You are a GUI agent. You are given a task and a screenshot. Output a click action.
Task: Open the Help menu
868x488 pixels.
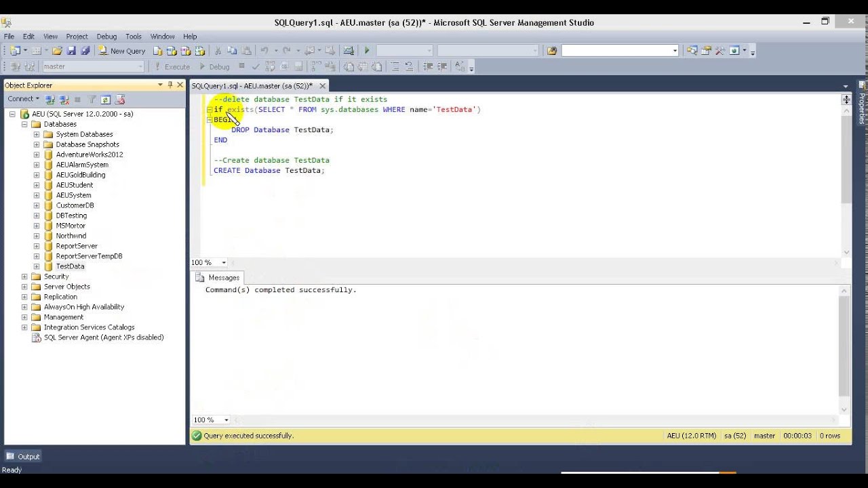[190, 37]
